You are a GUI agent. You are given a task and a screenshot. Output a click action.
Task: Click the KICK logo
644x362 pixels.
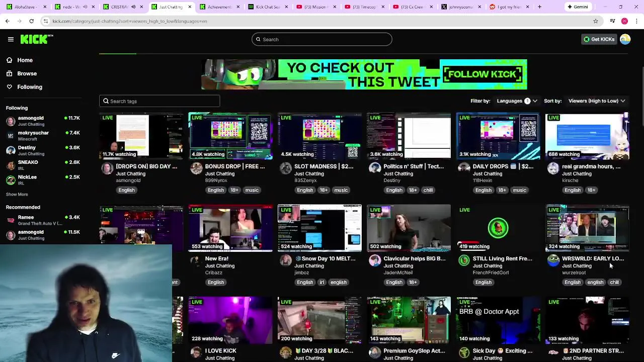click(x=37, y=39)
